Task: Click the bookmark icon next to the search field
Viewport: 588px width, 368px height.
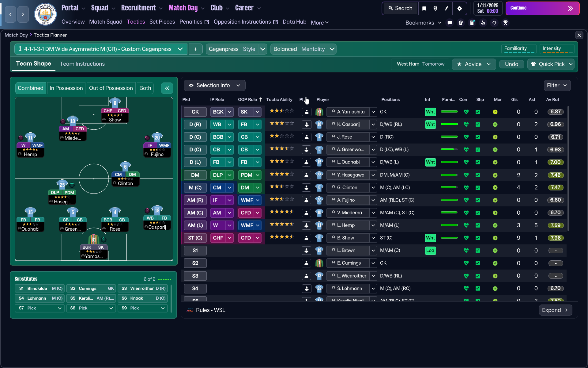Action: click(424, 9)
